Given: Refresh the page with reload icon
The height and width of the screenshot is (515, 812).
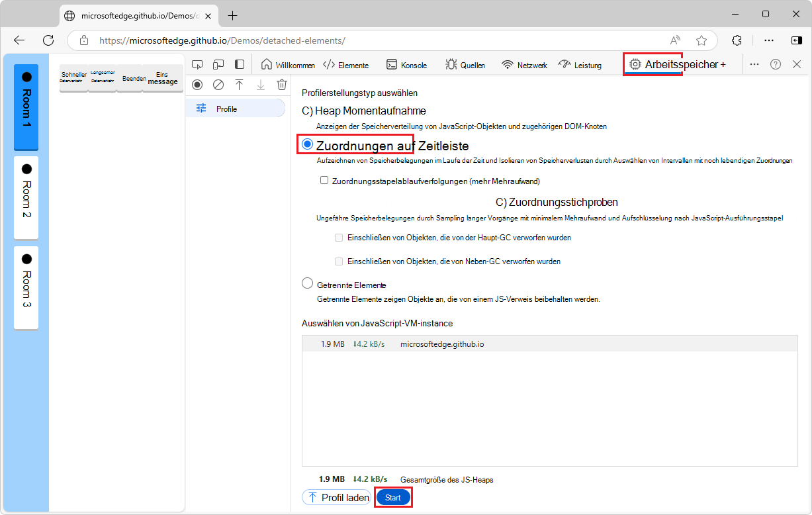Looking at the screenshot, I should click(x=48, y=40).
